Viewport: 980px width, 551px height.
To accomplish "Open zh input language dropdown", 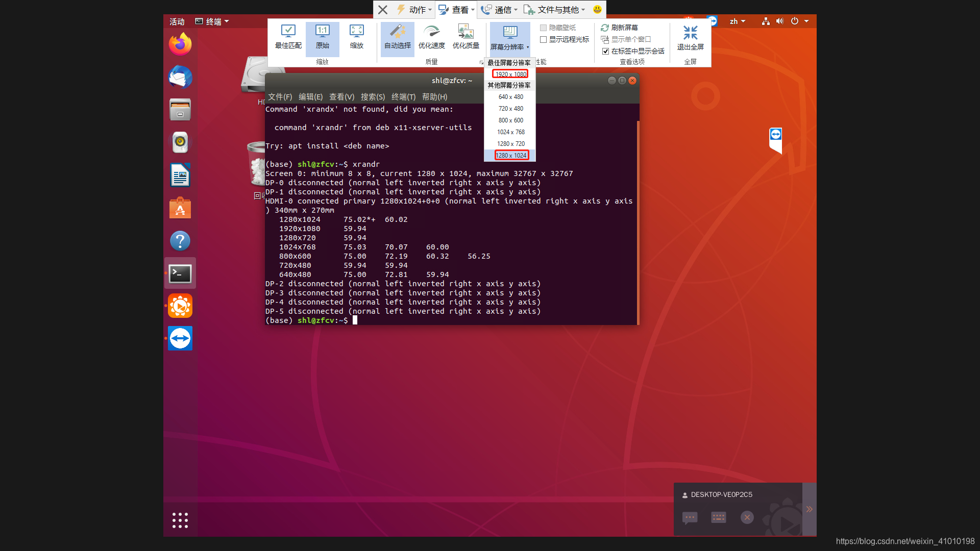I will point(737,21).
